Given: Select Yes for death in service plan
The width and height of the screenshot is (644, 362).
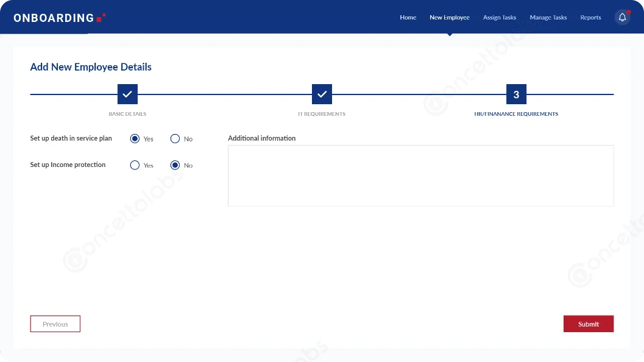Looking at the screenshot, I should (135, 139).
